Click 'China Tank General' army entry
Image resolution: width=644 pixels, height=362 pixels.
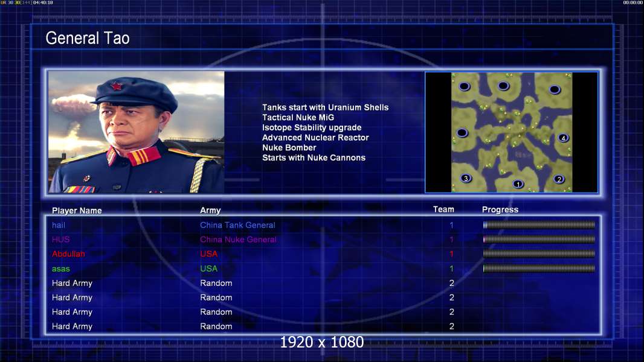pyautogui.click(x=238, y=225)
